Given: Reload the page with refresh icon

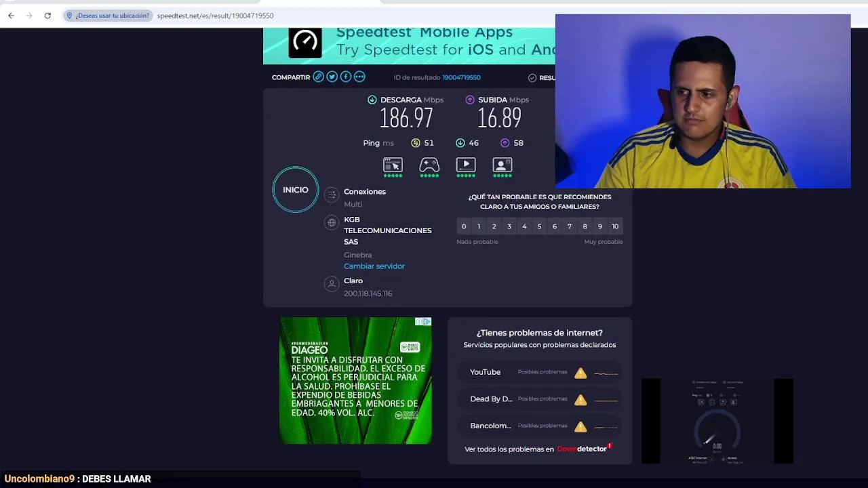Looking at the screenshot, I should tap(47, 16).
